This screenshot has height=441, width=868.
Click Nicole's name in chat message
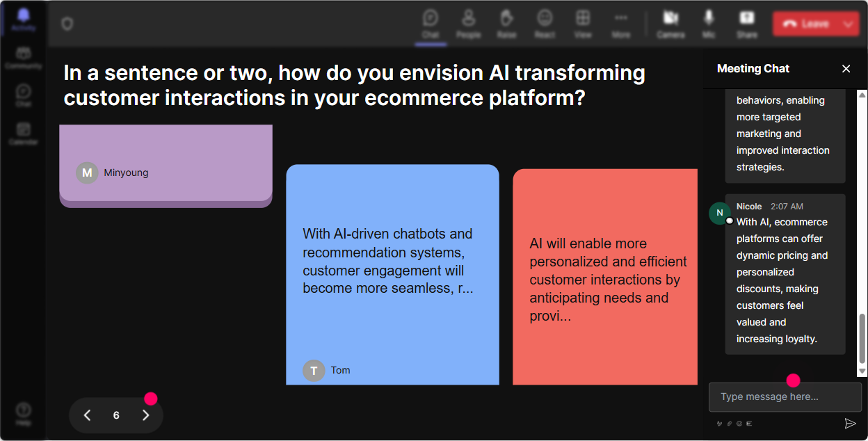pyautogui.click(x=749, y=206)
